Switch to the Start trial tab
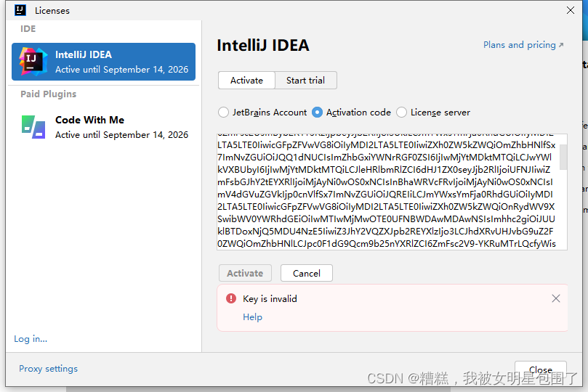 pyautogui.click(x=305, y=80)
